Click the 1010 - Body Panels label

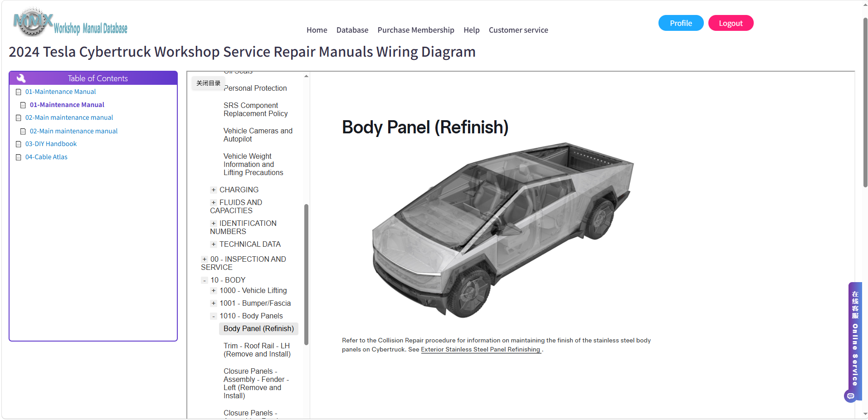pos(251,316)
